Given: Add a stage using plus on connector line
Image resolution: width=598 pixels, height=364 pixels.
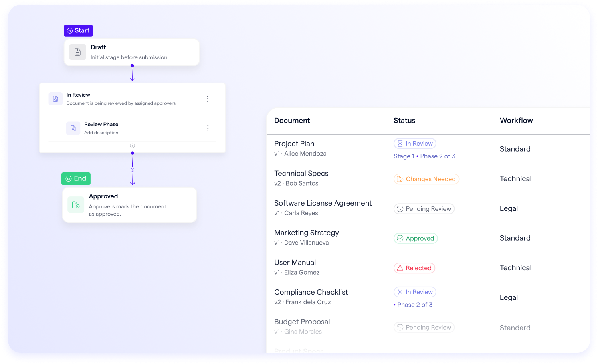Looking at the screenshot, I should click(133, 170).
